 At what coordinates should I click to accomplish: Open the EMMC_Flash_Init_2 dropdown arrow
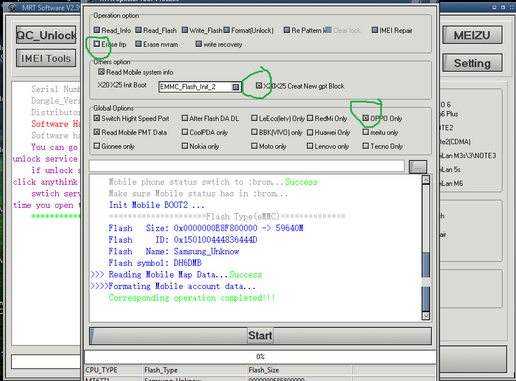pyautogui.click(x=236, y=87)
